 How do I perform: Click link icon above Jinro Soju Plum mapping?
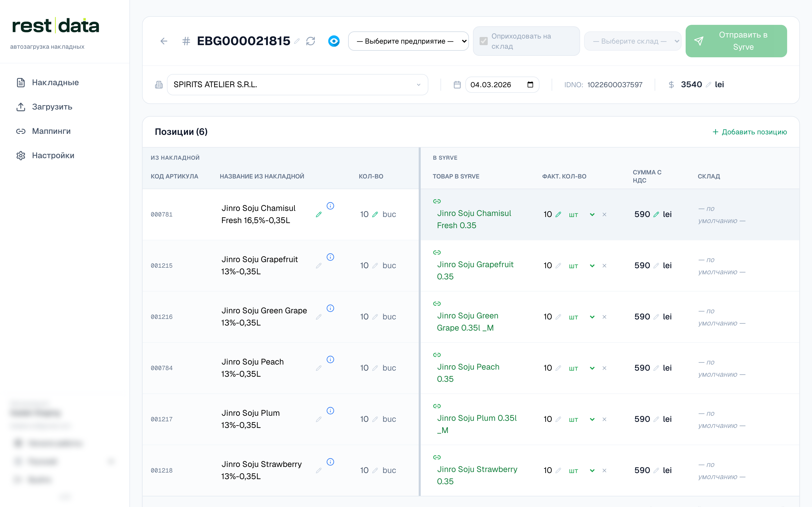(437, 406)
